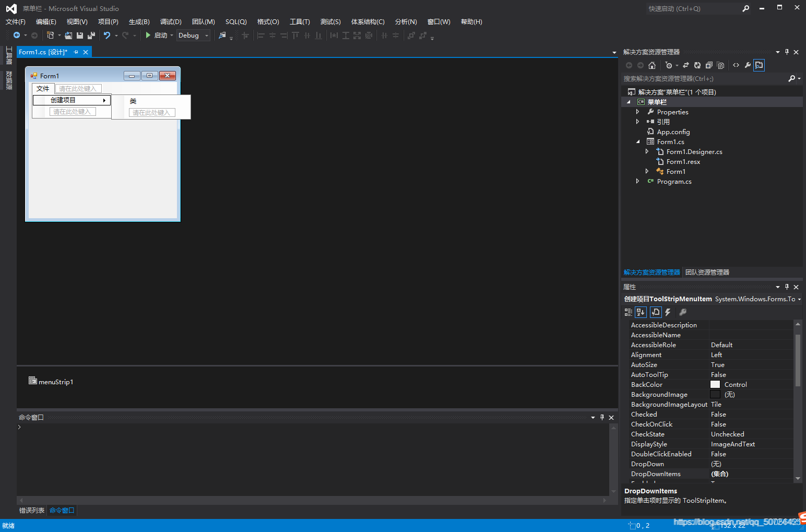
Task: Select App.config in Solution Explorer
Action: click(x=673, y=132)
